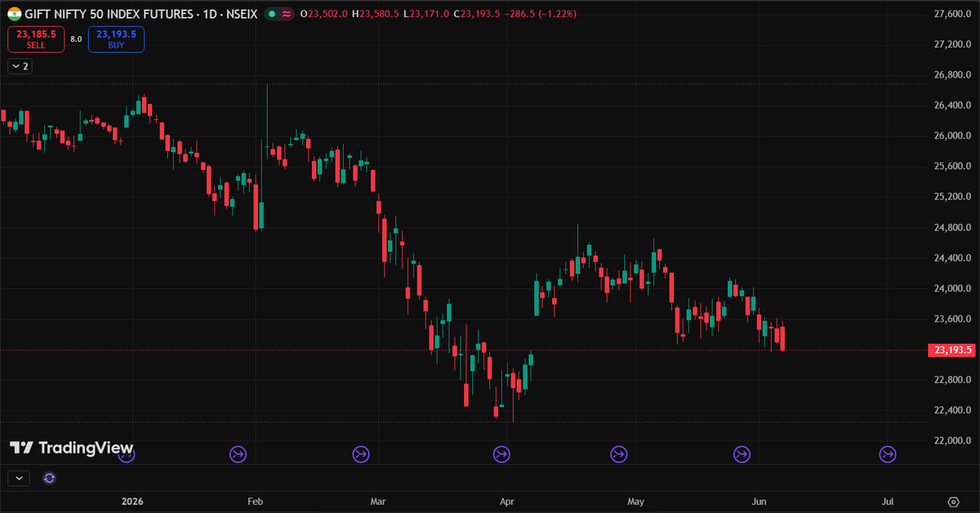Click the India flag symbol icon
The height and width of the screenshot is (513, 980).
[x=14, y=14]
